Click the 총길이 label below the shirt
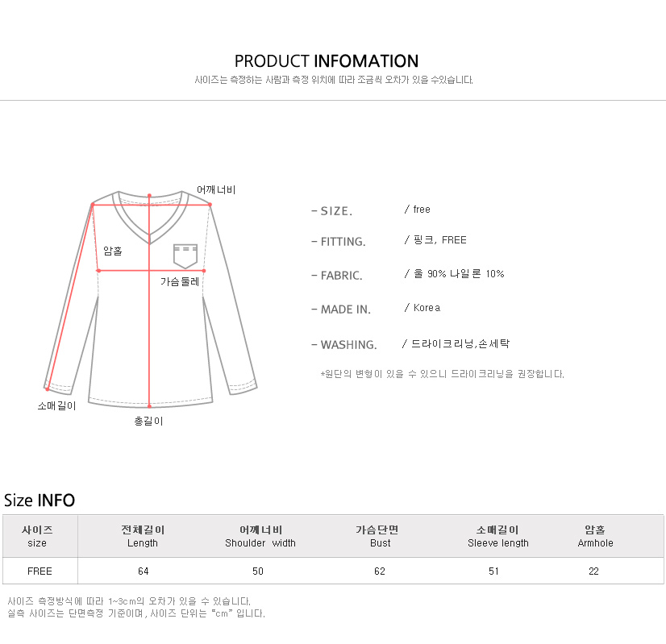 coord(148,421)
